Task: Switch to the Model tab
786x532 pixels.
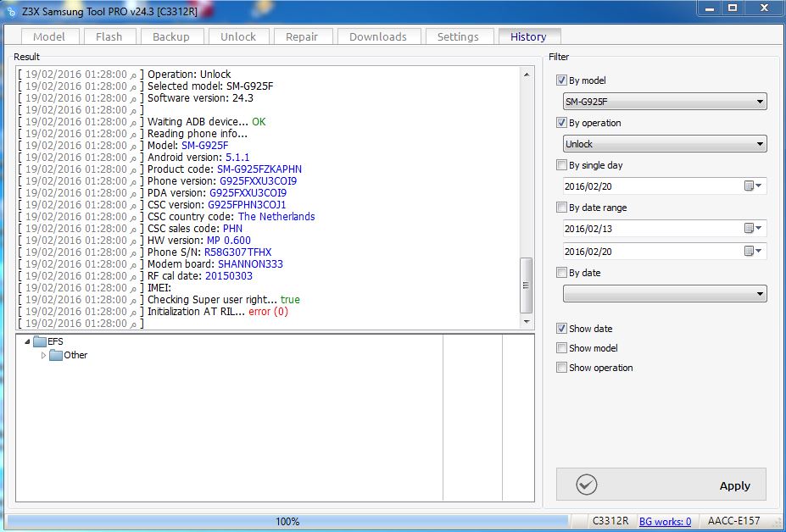Action: coord(49,36)
